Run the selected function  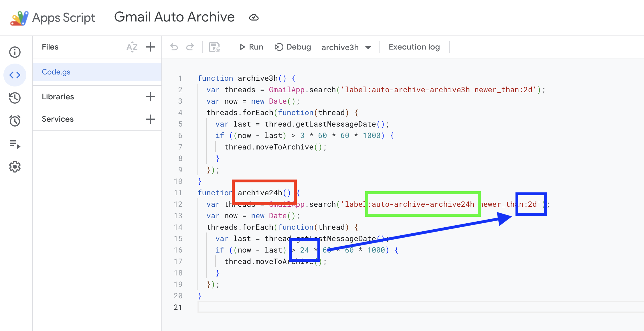(251, 47)
